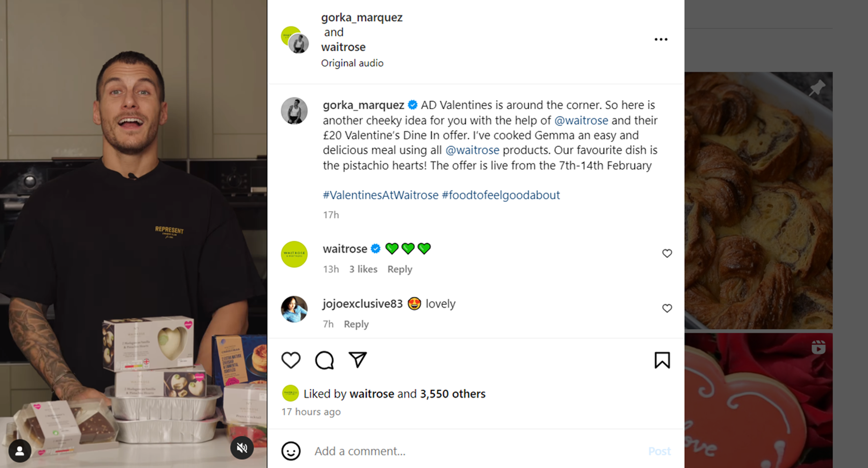Image resolution: width=868 pixels, height=468 pixels.
Task: Click the pin icon on the croissant thumbnail
Action: (x=817, y=87)
